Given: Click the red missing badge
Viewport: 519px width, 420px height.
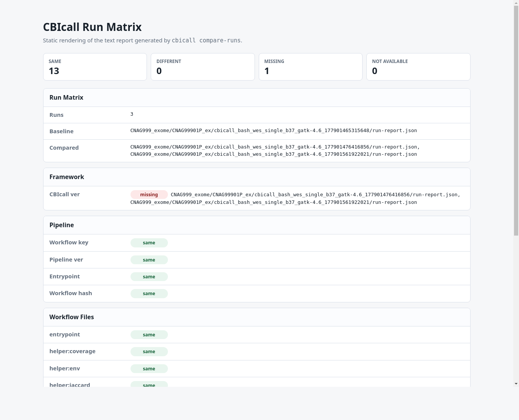Looking at the screenshot, I should (x=149, y=194).
